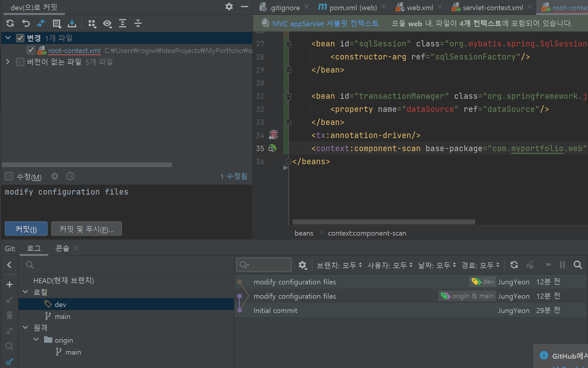This screenshot has height=368, width=588.
Task: Click the Expand All icon
Action: pyautogui.click(x=123, y=23)
